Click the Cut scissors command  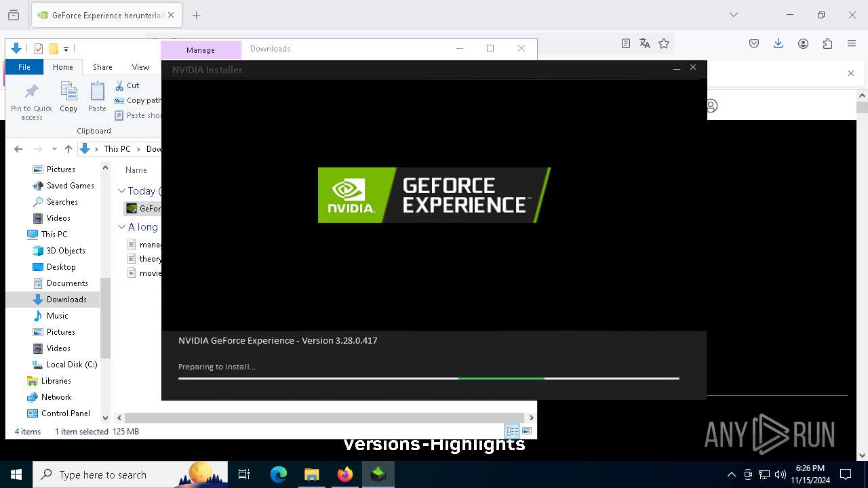[127, 85]
